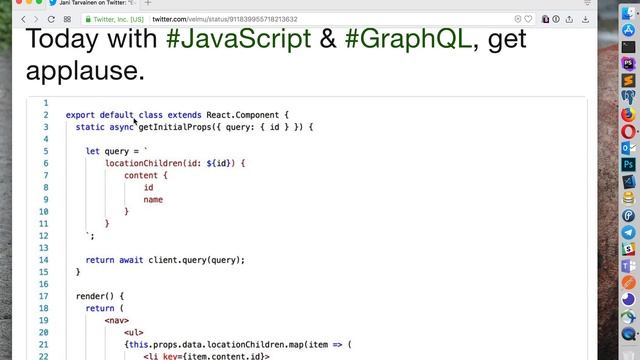Click the circular extension icon beside share
The width and height of the screenshot is (640, 360).
pyautogui.click(x=556, y=19)
